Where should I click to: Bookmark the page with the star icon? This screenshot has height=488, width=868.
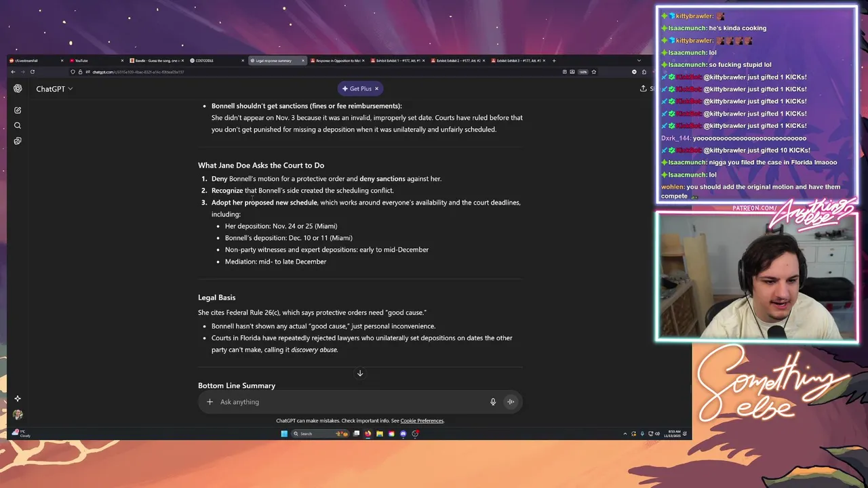pos(593,72)
